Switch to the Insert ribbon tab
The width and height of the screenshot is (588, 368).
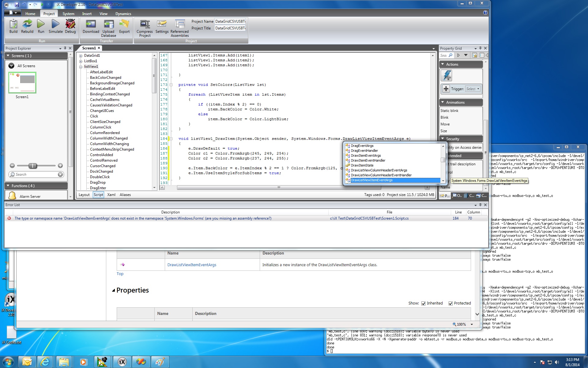[x=87, y=13]
